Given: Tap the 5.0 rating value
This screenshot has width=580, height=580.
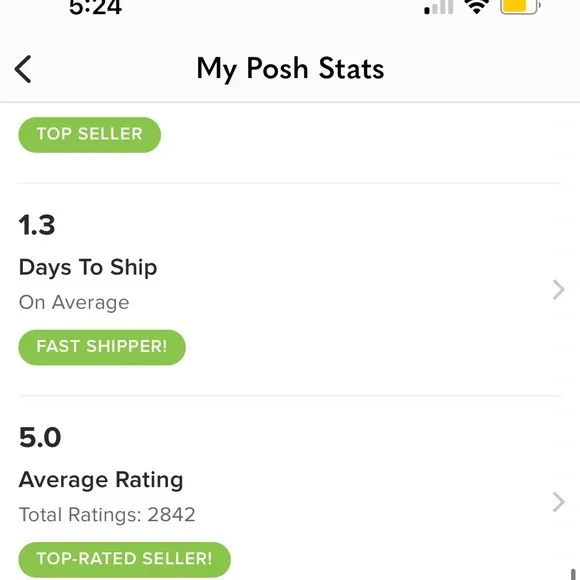Looking at the screenshot, I should [x=40, y=437].
